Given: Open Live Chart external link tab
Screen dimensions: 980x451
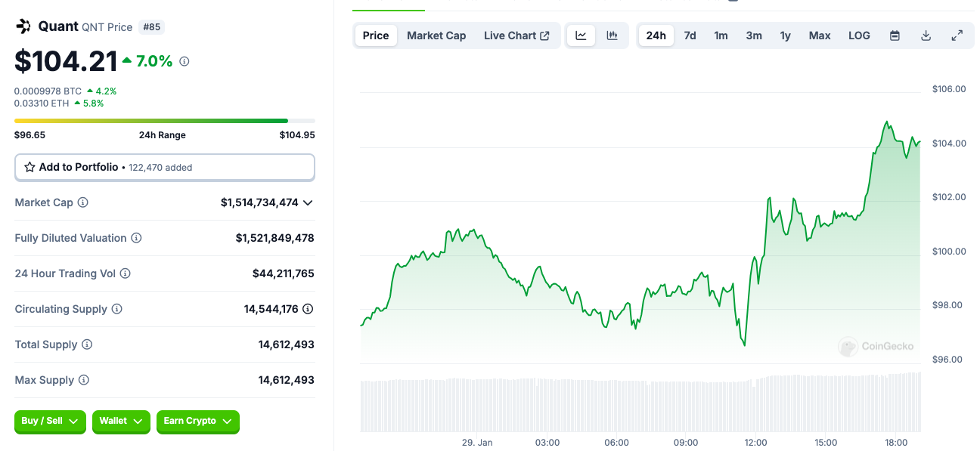Looking at the screenshot, I should coord(516,36).
